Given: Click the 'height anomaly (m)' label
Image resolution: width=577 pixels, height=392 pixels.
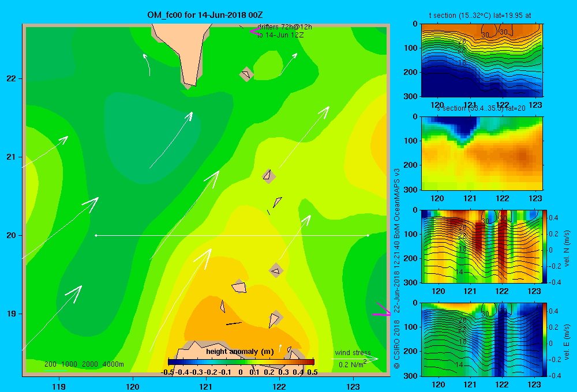Looking at the screenshot, I should pos(240,352).
